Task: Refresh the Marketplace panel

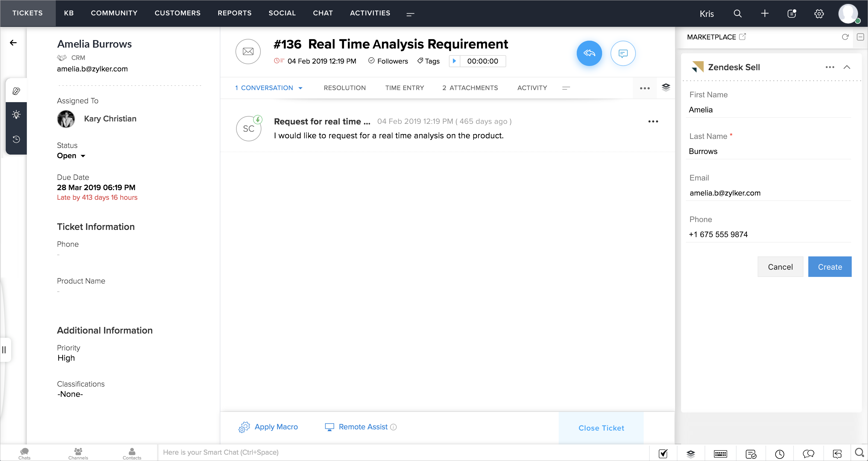Action: (845, 37)
